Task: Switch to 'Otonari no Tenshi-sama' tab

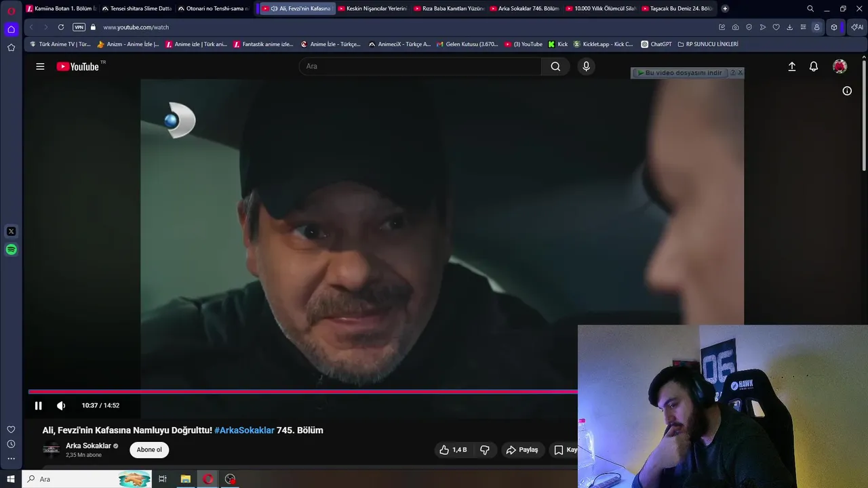Action: coord(213,9)
